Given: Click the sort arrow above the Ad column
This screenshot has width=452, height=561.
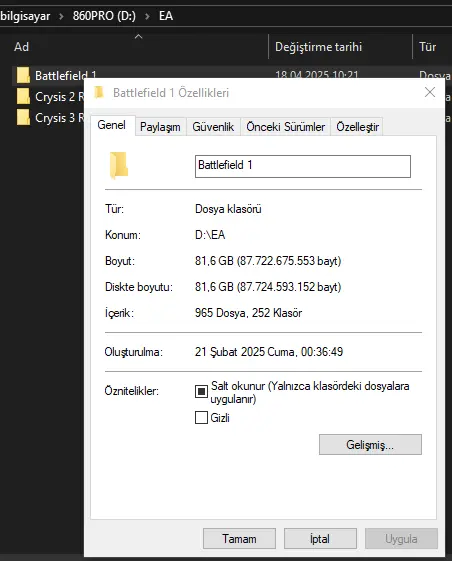Looking at the screenshot, I should pyautogui.click(x=138, y=36).
